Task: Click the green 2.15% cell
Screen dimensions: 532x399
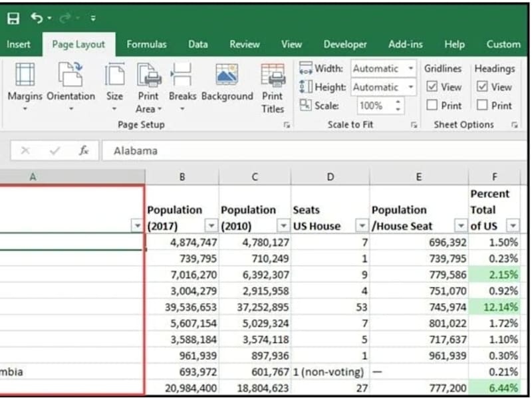Action: point(494,275)
